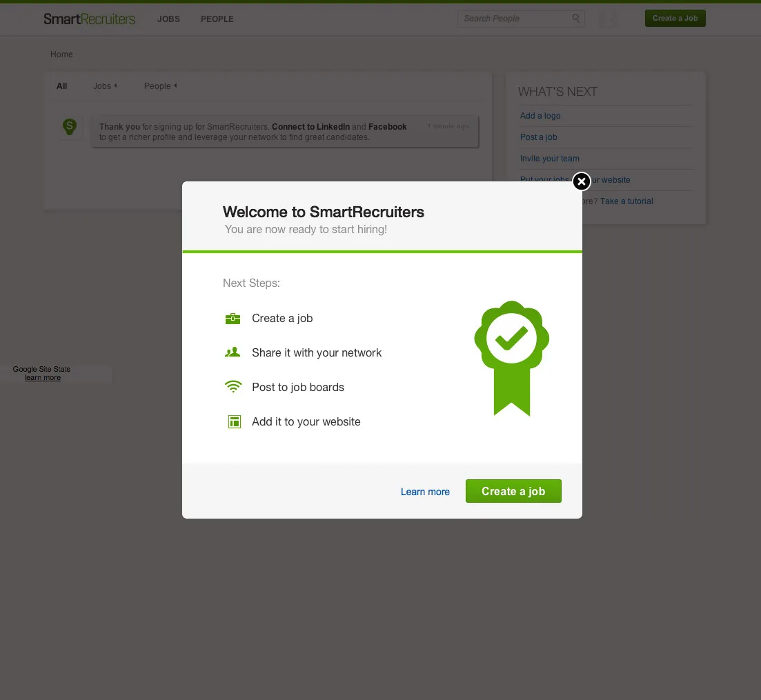
Task: Open the PEOPLE menu in navigation bar
Action: (x=217, y=19)
